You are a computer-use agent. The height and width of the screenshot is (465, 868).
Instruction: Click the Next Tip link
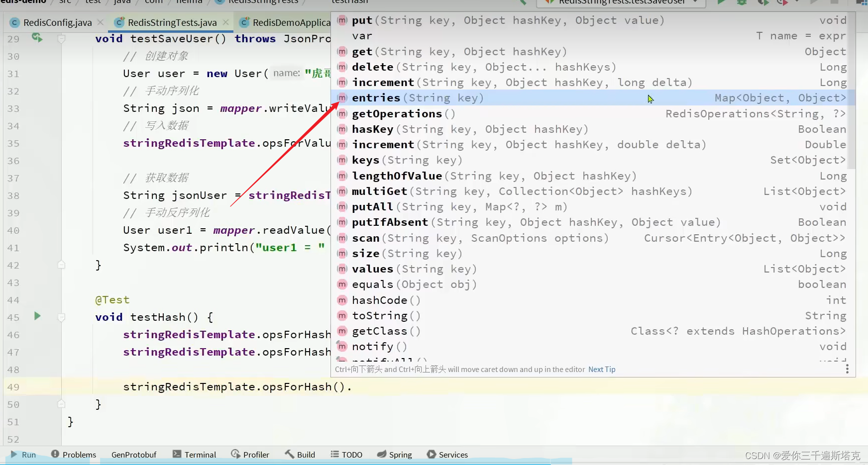click(601, 369)
